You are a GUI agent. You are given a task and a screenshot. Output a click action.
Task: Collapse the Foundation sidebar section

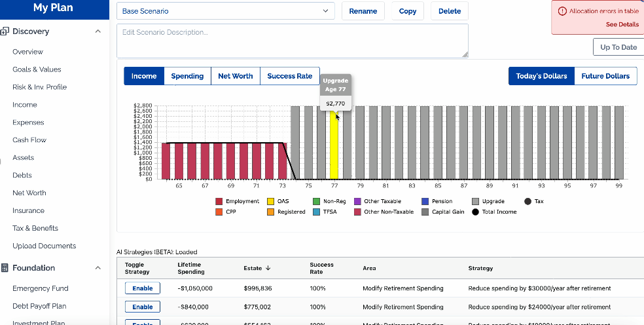(98, 268)
